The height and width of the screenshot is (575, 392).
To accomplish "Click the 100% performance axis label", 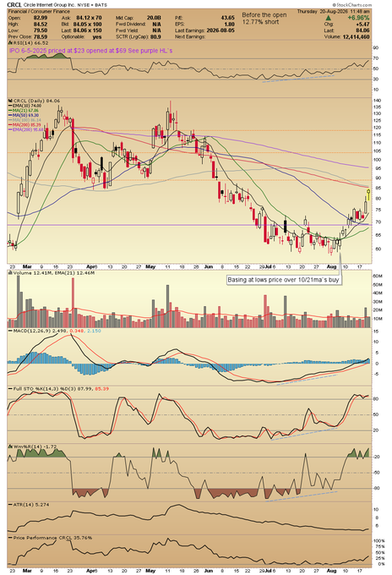I will 378,541.
